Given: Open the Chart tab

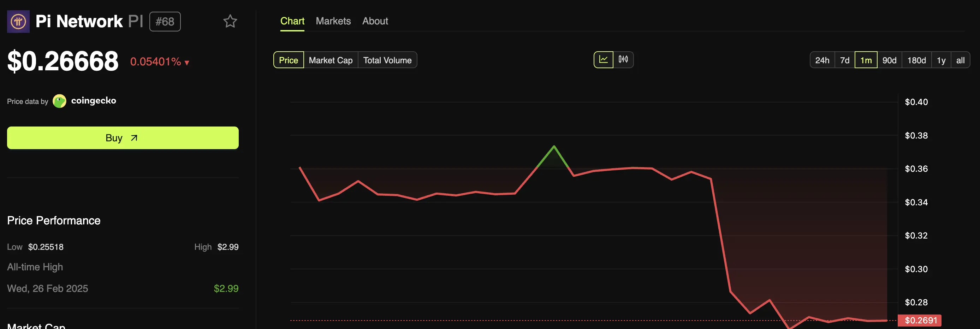Looking at the screenshot, I should 292,21.
